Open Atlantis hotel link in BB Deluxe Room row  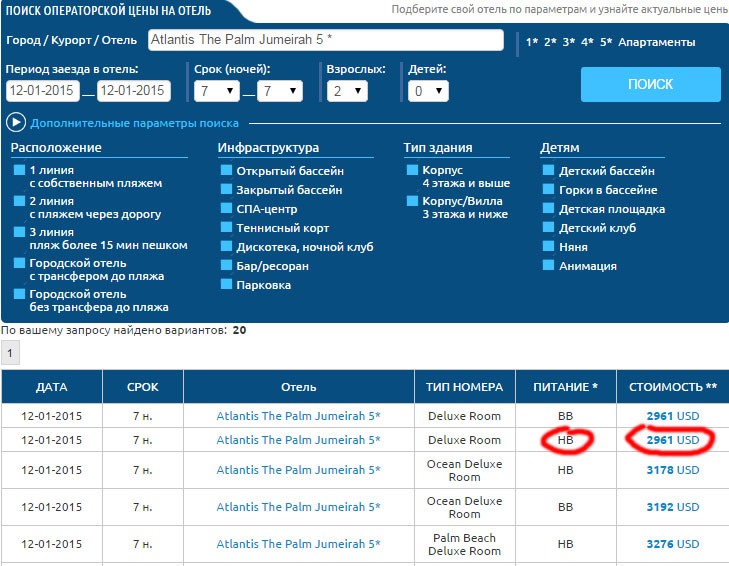coord(298,416)
